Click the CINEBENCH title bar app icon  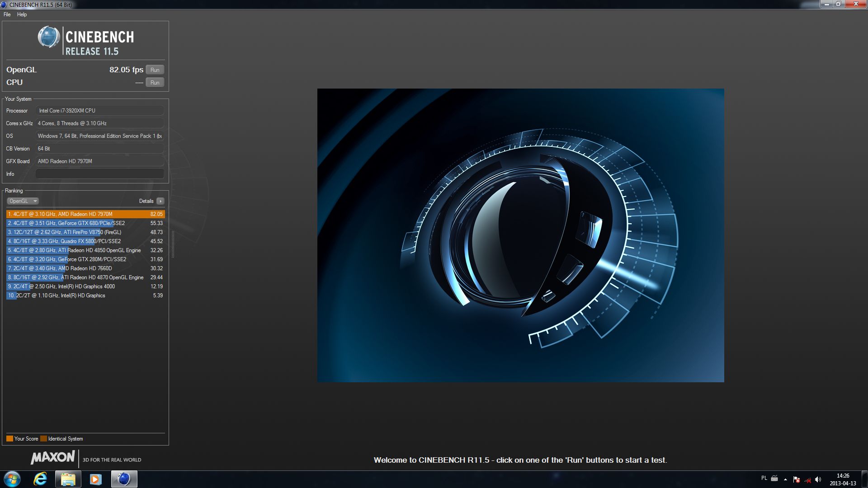point(4,5)
